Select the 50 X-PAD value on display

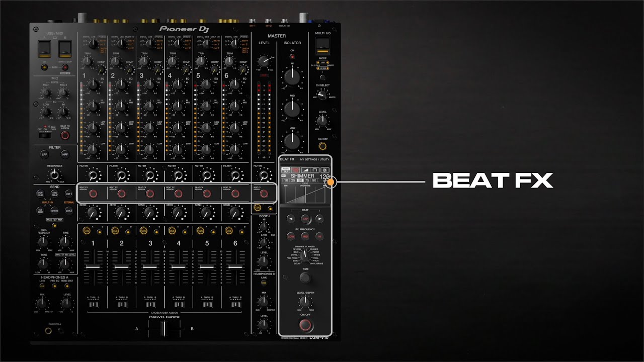pos(300,180)
